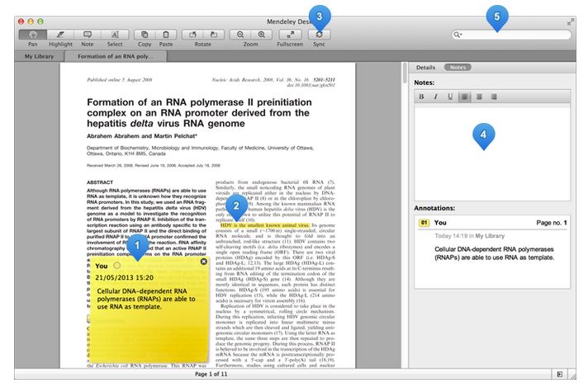Open the Notes panel tab

click(x=458, y=68)
